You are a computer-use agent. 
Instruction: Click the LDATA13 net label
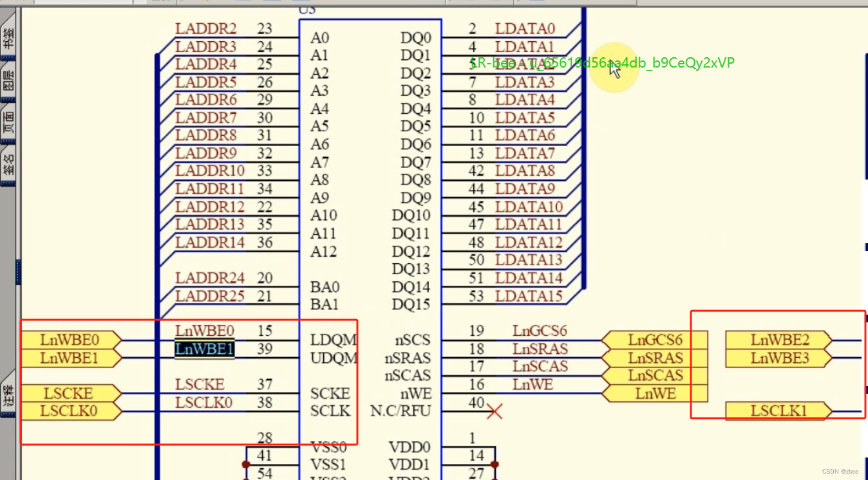(529, 260)
